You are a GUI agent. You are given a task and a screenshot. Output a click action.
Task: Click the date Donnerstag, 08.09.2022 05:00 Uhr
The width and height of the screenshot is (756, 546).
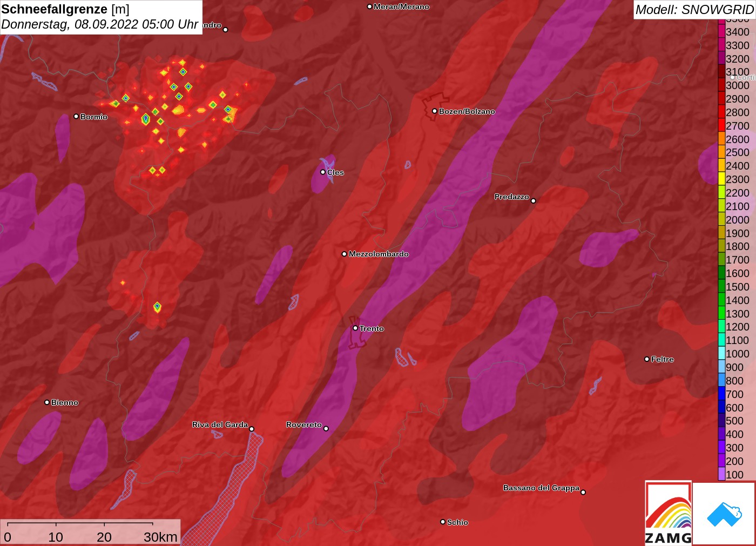(x=99, y=24)
